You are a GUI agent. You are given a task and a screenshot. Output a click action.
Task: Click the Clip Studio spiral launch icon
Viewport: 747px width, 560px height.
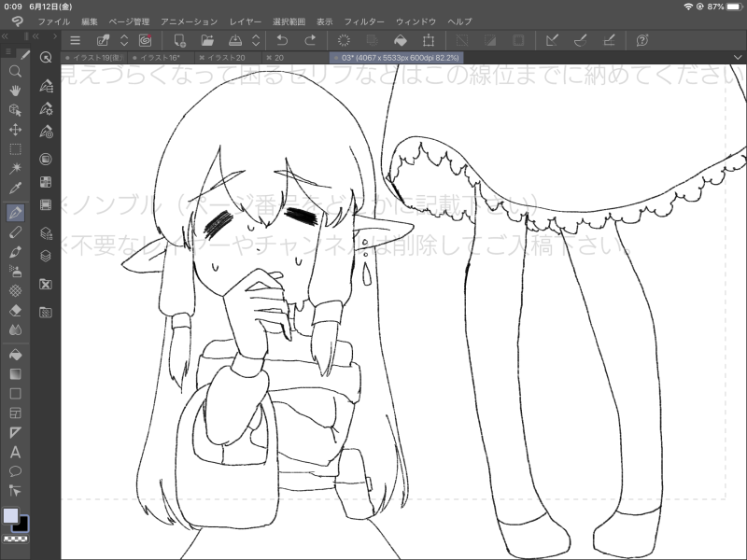(x=145, y=40)
